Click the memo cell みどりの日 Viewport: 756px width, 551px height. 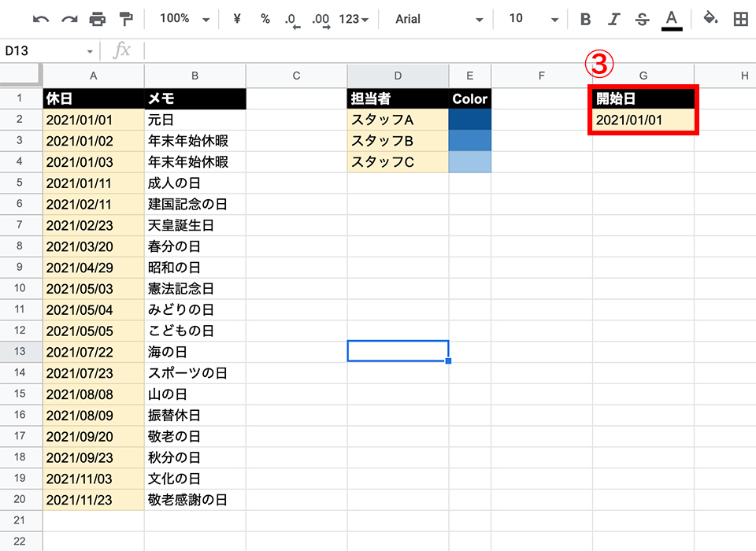[x=195, y=310]
